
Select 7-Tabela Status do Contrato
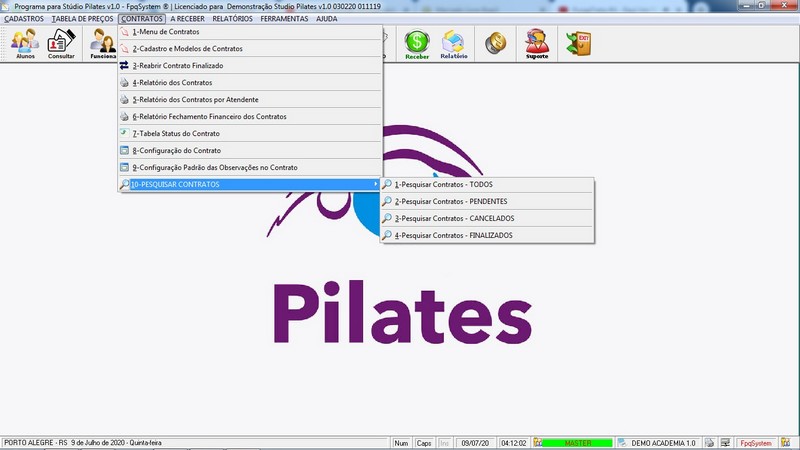point(250,133)
